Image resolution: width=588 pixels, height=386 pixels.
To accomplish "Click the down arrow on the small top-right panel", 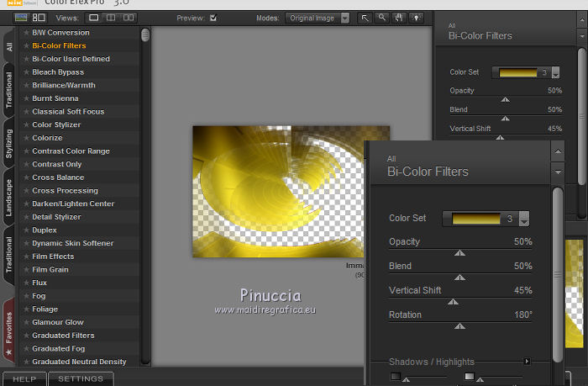I will (582, 36).
